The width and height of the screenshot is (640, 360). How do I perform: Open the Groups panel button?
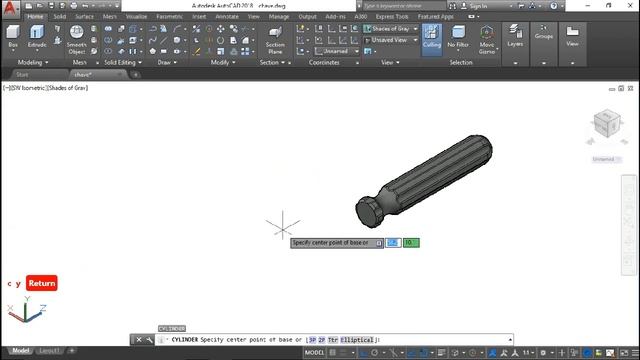coord(544,32)
